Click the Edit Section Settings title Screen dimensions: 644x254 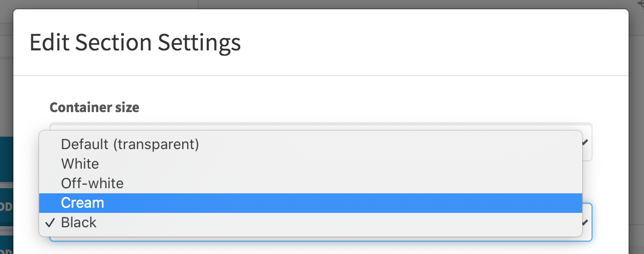(x=135, y=42)
